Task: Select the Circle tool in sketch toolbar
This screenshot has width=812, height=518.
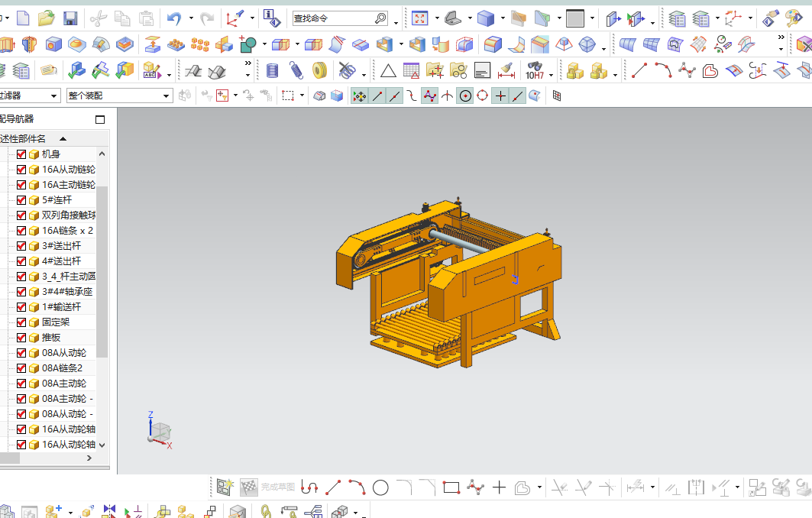Action: pyautogui.click(x=380, y=487)
